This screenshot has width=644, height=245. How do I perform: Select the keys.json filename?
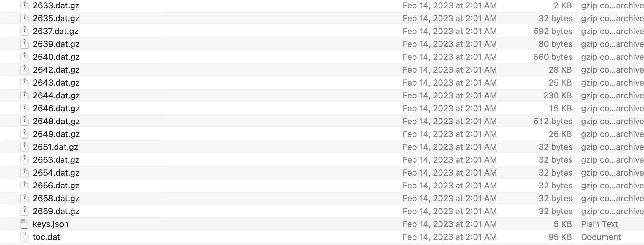coord(51,224)
